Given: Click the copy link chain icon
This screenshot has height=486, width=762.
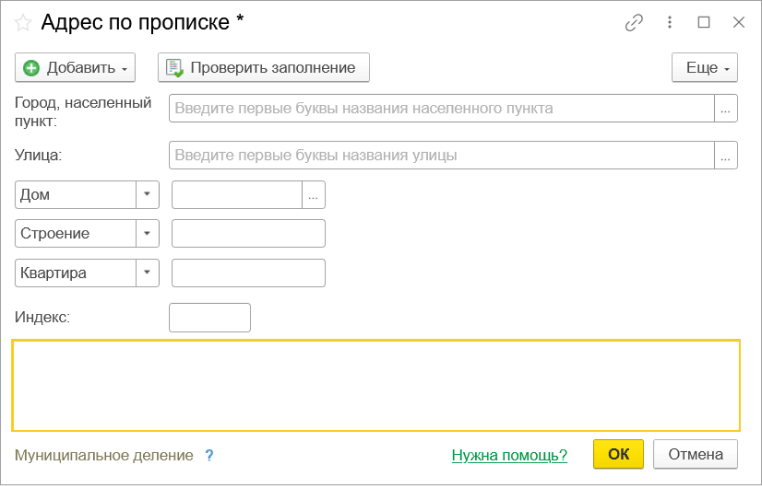Looking at the screenshot, I should (633, 22).
